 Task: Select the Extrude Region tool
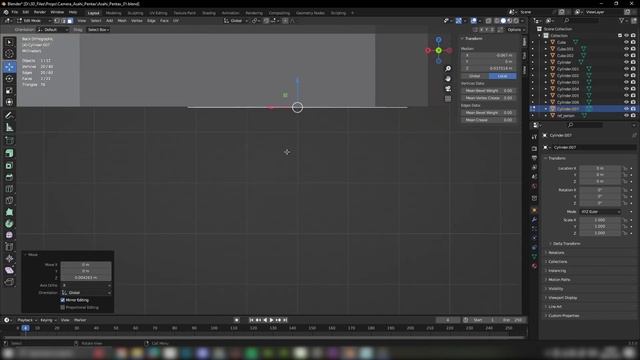tap(9, 153)
